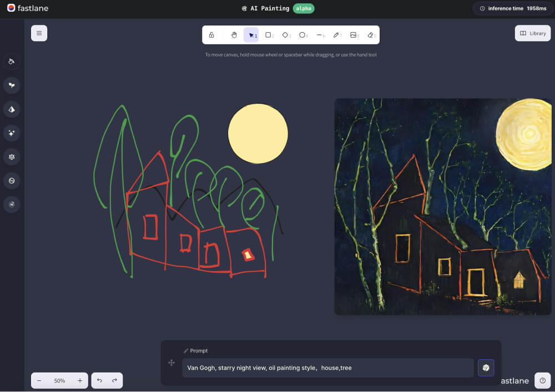Open the Library panel
This screenshot has height=392, width=555.
click(x=533, y=33)
